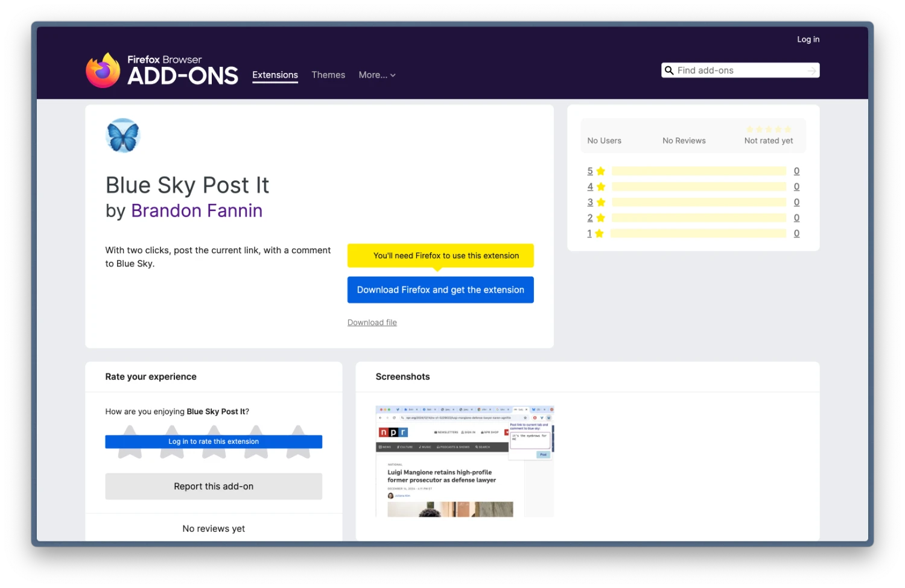Open the 5-star reviews link
The image size is (905, 588).
point(590,171)
